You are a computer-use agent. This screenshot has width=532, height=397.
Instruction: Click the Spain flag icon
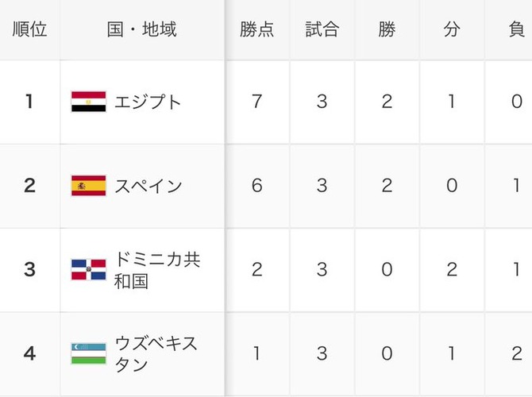[x=89, y=186]
